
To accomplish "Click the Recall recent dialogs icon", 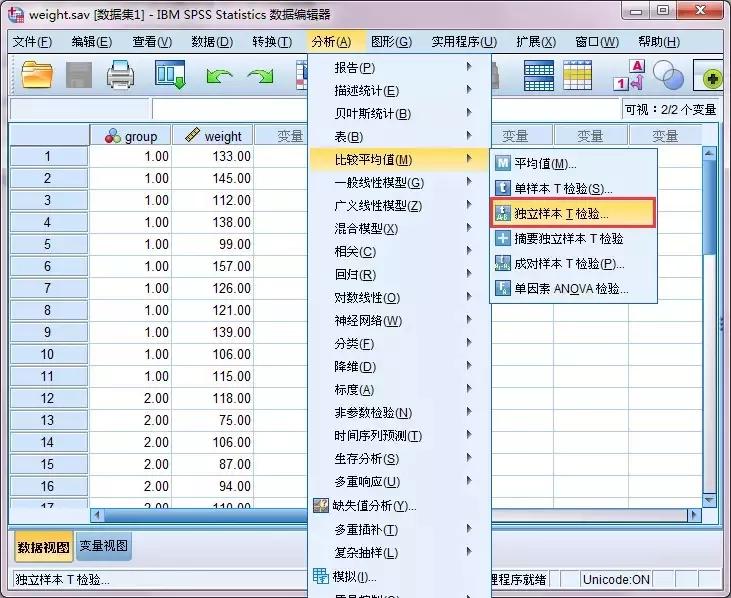I will point(170,75).
